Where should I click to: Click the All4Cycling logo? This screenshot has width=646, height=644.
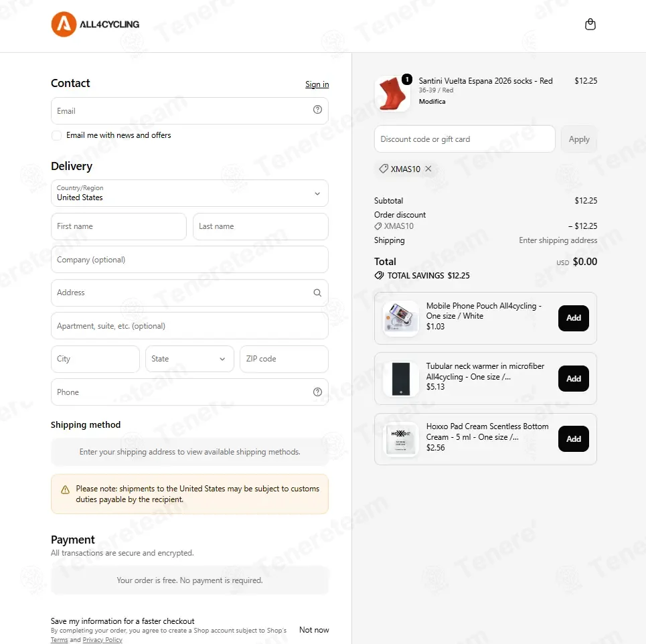coord(95,24)
